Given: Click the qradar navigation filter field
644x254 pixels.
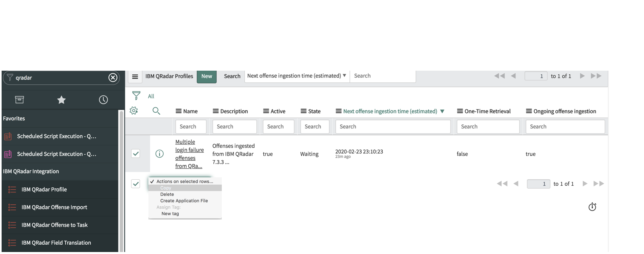Looking at the screenshot, I should coord(60,78).
